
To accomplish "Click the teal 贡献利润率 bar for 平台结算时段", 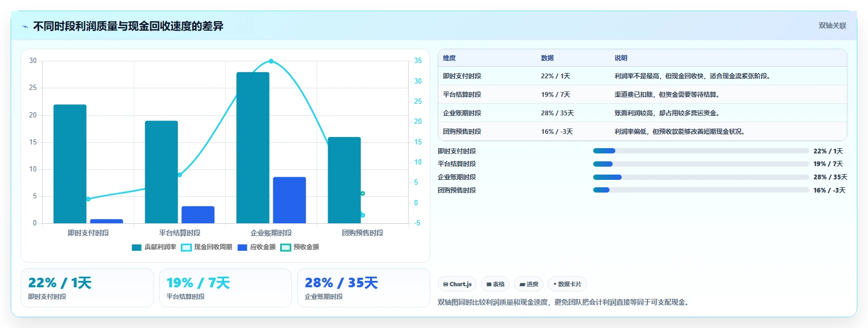I will pyautogui.click(x=161, y=172).
